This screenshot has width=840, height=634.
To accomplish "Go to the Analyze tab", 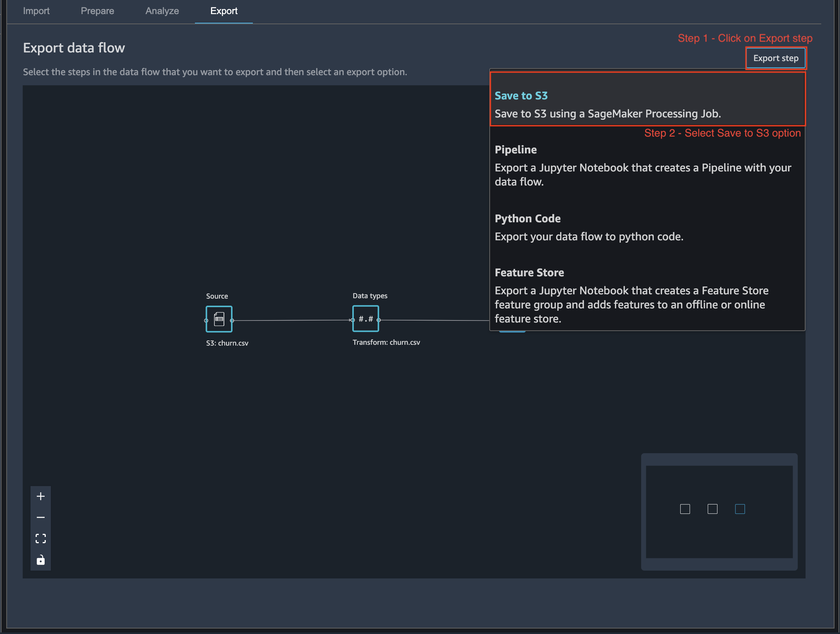I will (162, 11).
